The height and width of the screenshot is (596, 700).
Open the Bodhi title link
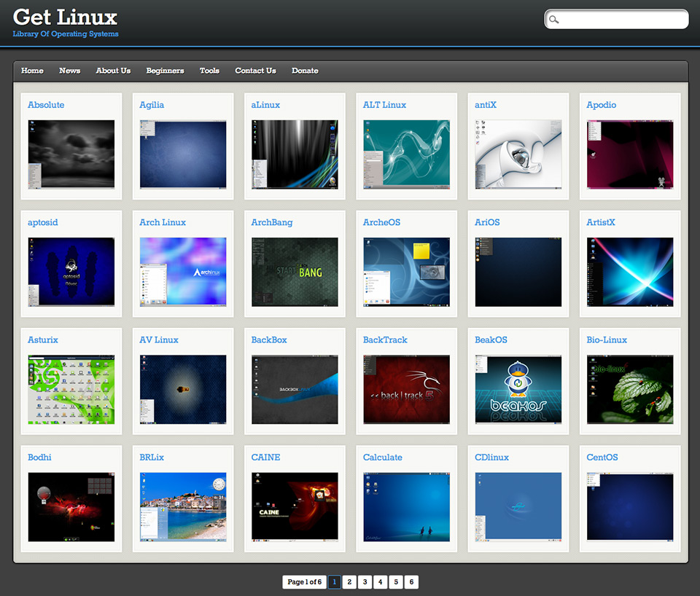(x=39, y=458)
